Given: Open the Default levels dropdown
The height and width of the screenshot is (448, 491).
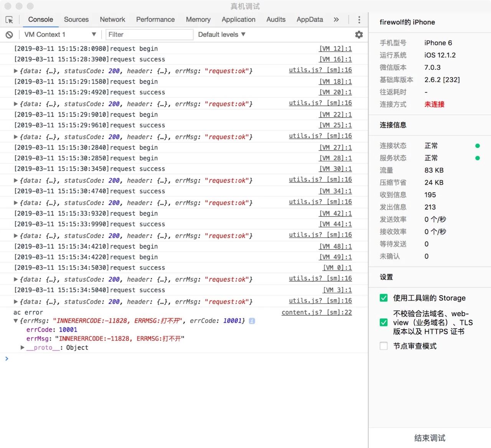Looking at the screenshot, I should (221, 34).
